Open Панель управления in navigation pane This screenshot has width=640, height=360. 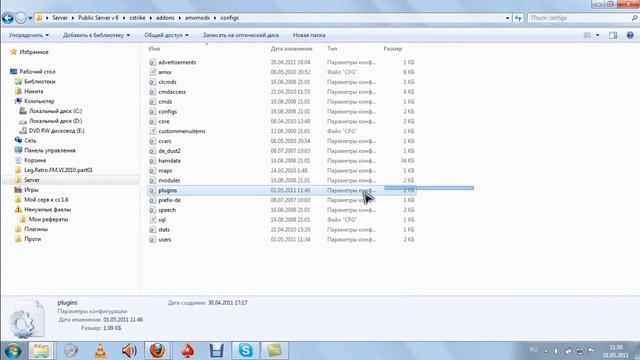point(50,151)
